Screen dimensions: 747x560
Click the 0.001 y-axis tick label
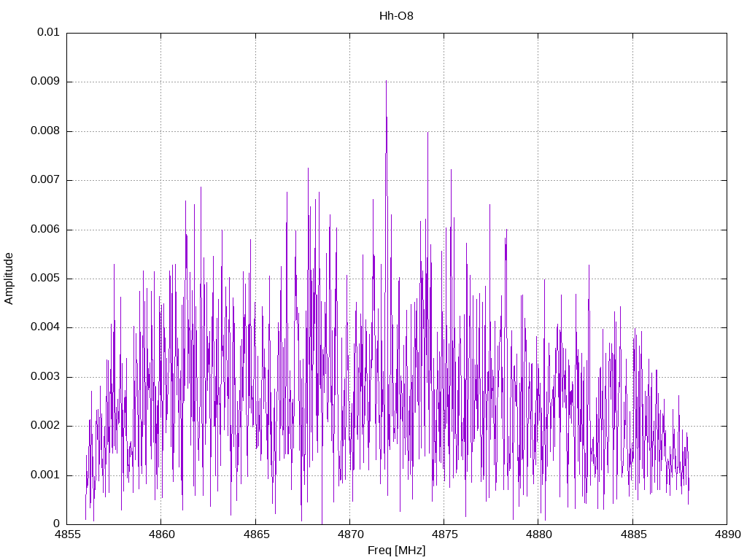(45, 475)
